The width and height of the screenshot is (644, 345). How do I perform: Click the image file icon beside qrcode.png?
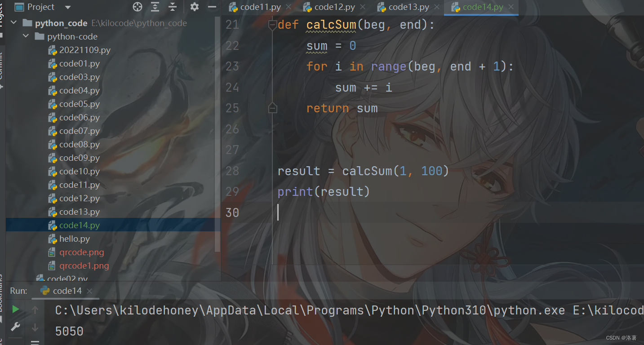coord(52,252)
